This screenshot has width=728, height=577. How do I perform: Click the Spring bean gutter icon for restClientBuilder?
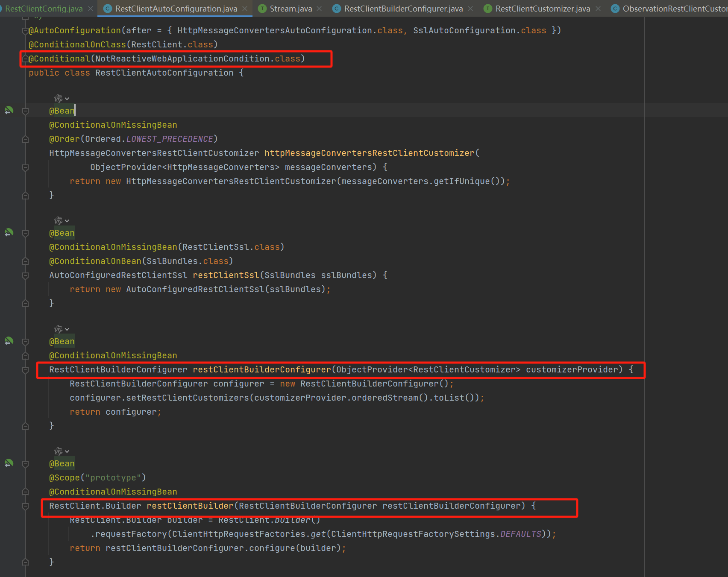pos(9,463)
